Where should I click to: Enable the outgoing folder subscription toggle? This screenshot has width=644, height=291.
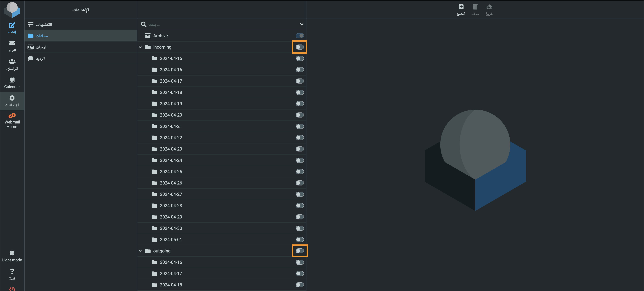pos(300,251)
